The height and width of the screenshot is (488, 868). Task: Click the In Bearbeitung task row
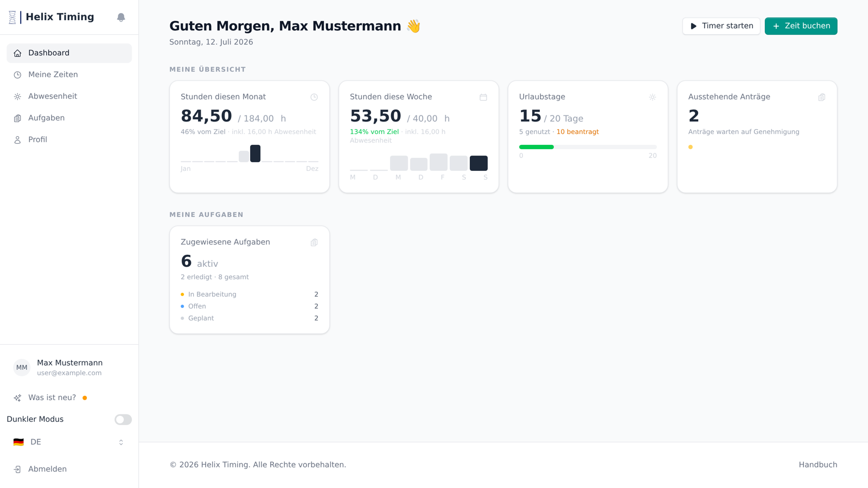point(250,294)
